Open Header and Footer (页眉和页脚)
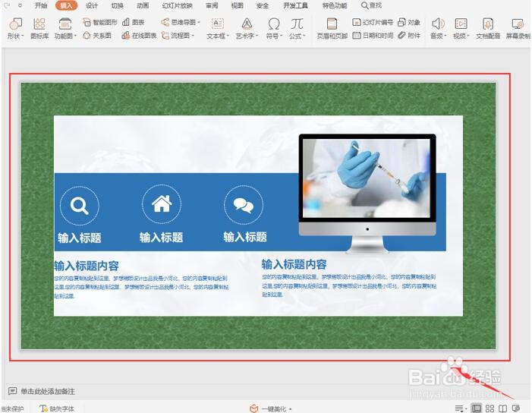This screenshot has height=413, width=532. tap(332, 29)
